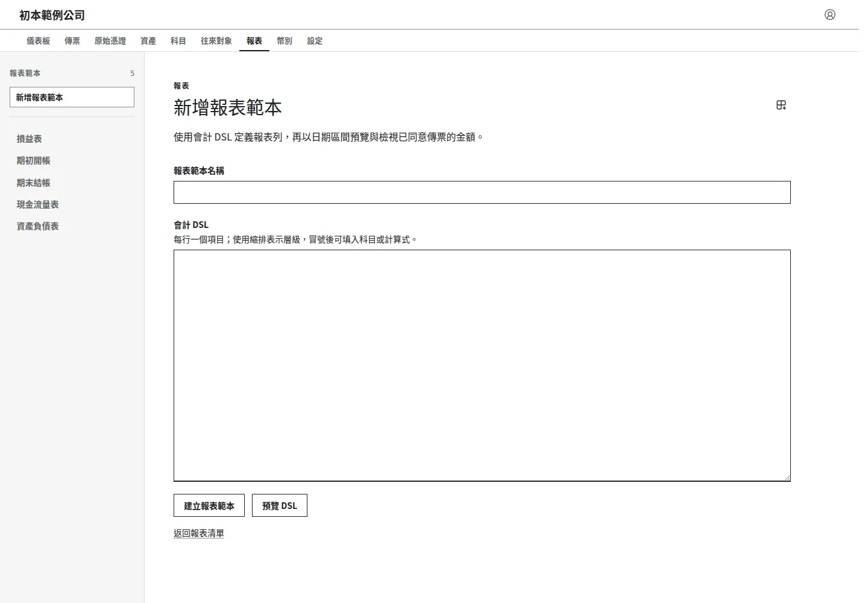Click the DSL text area resize handle
Screen dimensions: 868x603
pyautogui.click(x=787, y=478)
